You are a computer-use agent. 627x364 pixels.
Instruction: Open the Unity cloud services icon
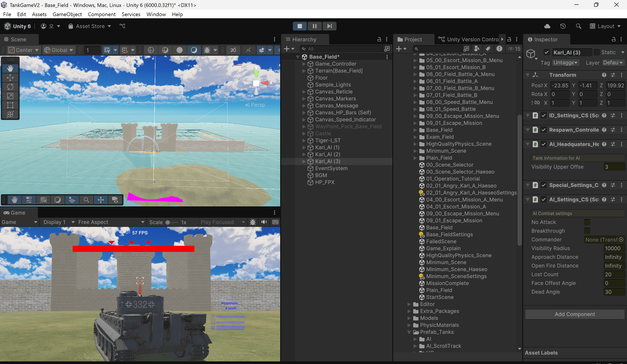click(547, 26)
